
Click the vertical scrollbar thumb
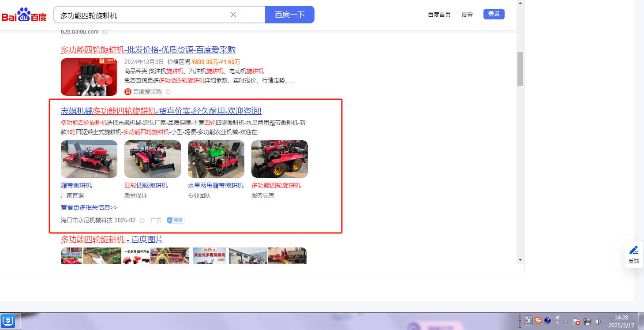coord(520,69)
